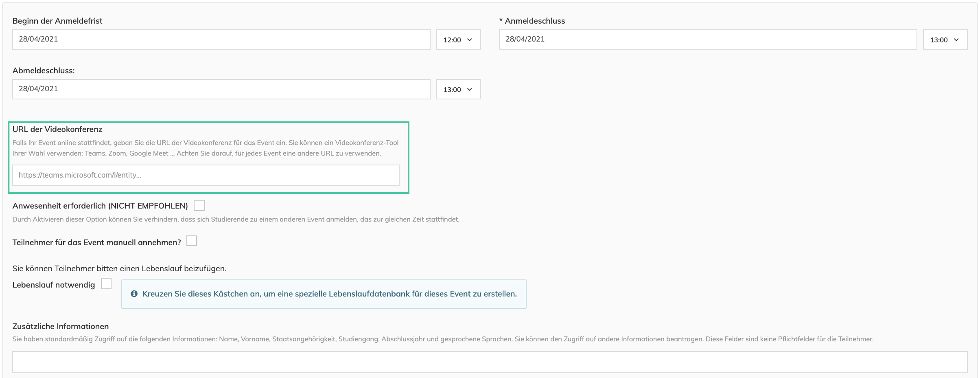Click the Beginn der Anmeldefrist date field
The width and height of the screenshot is (980, 378).
point(221,40)
